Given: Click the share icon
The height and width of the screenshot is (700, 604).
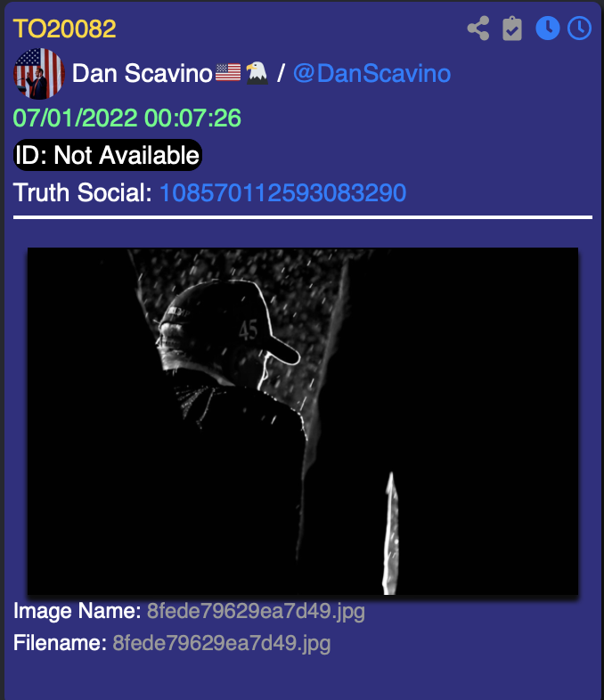Looking at the screenshot, I should click(478, 28).
